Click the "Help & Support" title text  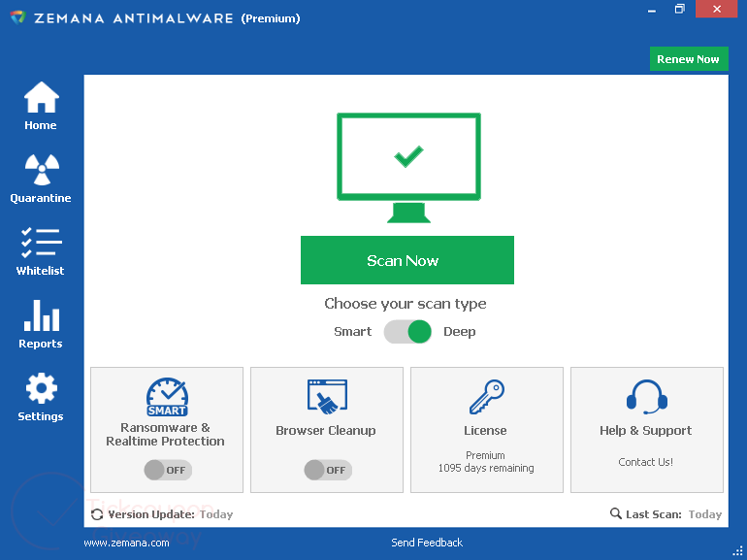tap(645, 430)
